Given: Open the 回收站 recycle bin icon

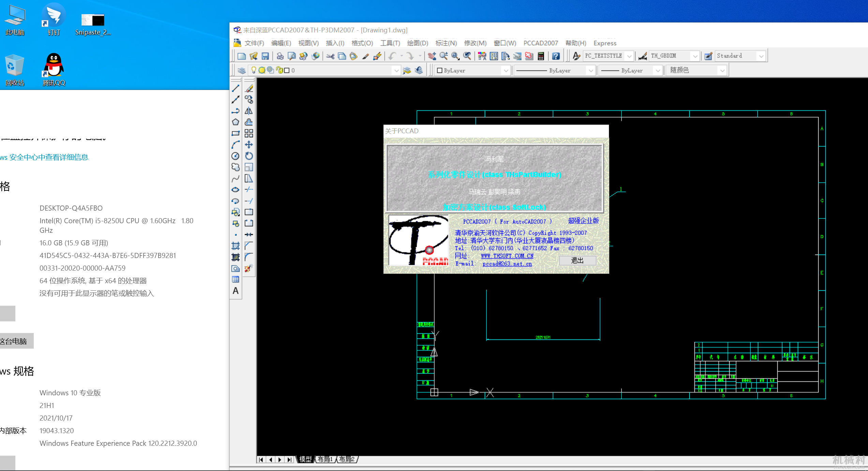Looking at the screenshot, I should tap(15, 69).
